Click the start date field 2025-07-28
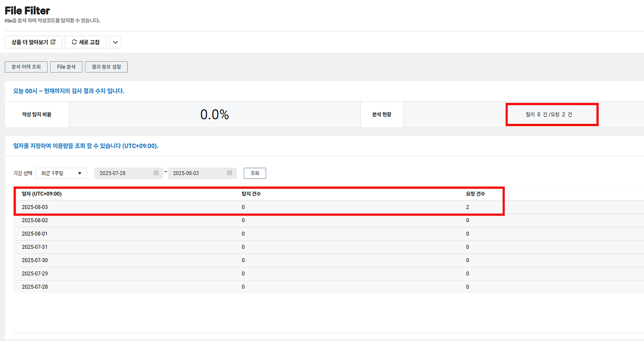Image resolution: width=644 pixels, height=341 pixels. 129,173
